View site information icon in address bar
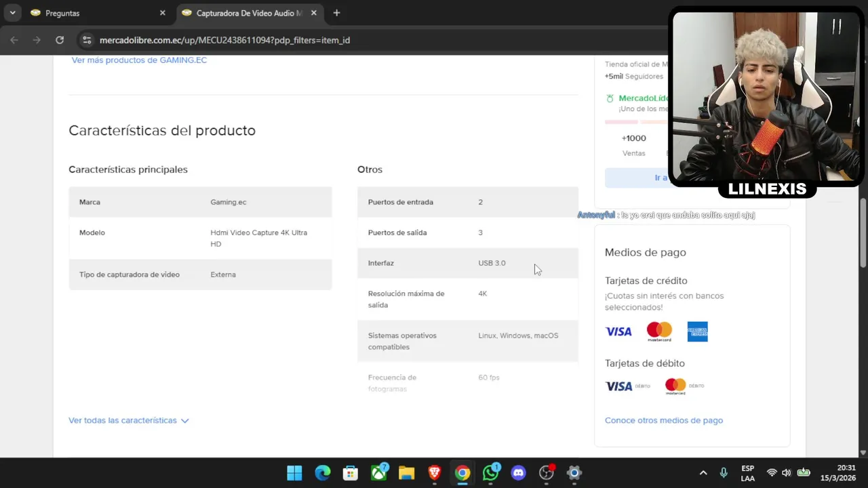Viewport: 868px width, 488px height. [x=87, y=40]
